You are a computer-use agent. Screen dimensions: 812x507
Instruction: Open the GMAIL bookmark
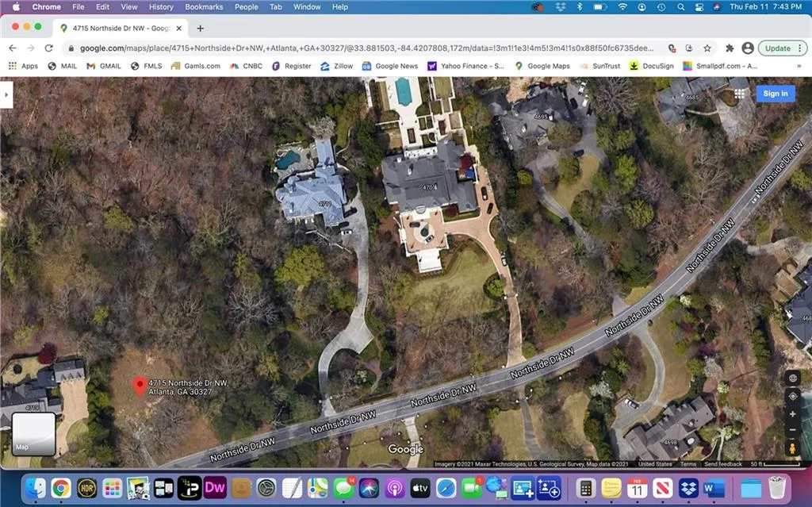point(104,66)
